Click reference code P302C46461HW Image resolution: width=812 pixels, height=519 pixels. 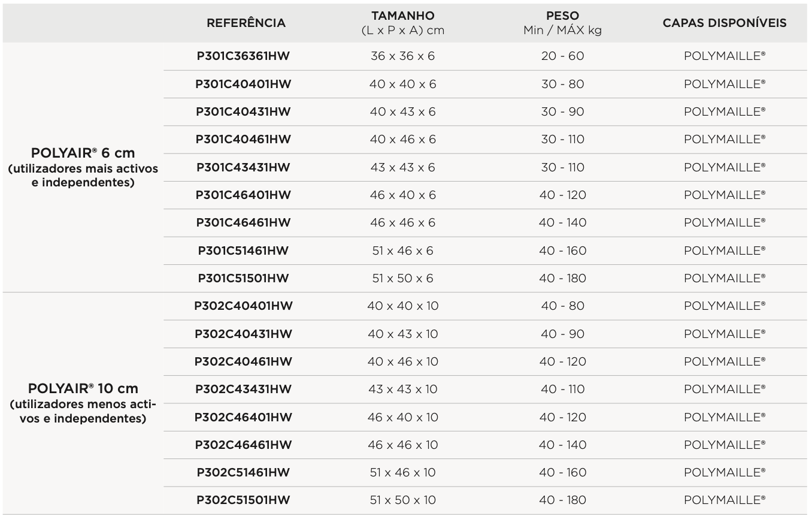click(x=243, y=445)
